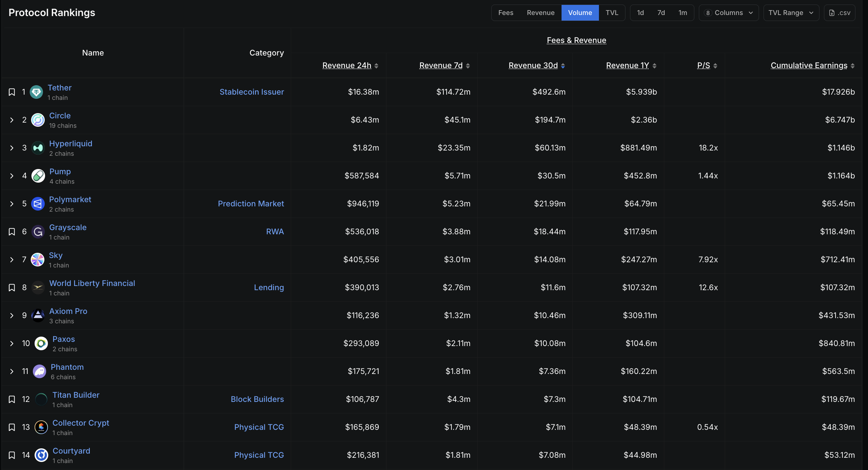Expand the Paxos row
868x470 pixels.
[12, 344]
